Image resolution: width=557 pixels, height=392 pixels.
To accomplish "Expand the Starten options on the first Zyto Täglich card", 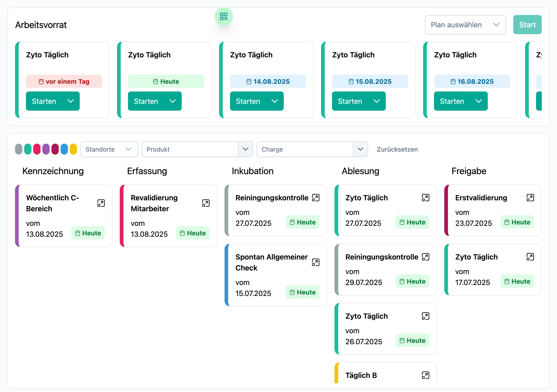I will tap(71, 101).
